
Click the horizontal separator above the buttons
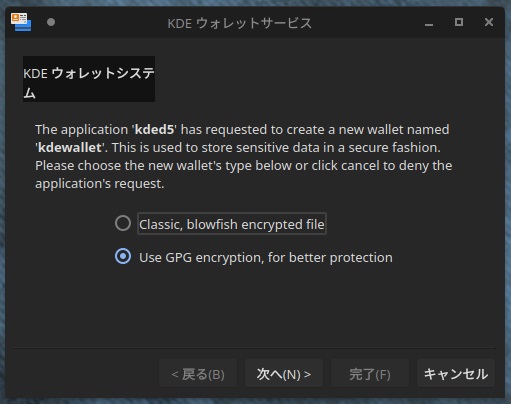tap(255, 348)
